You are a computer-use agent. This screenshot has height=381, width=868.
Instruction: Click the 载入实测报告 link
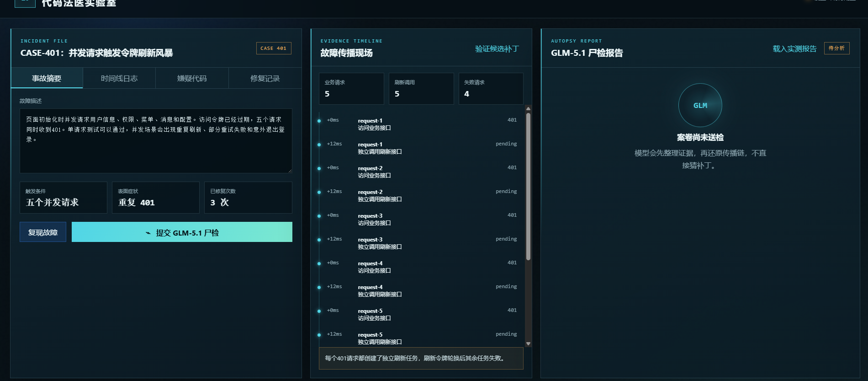[794, 48]
